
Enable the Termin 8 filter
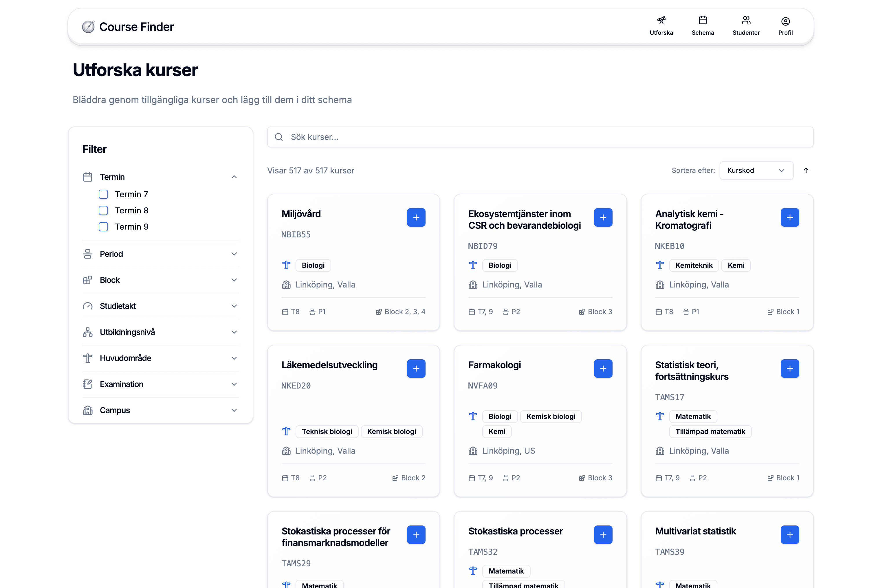click(103, 210)
